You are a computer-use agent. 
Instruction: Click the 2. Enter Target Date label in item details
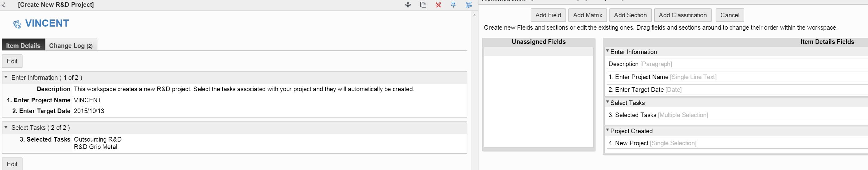[x=41, y=111]
